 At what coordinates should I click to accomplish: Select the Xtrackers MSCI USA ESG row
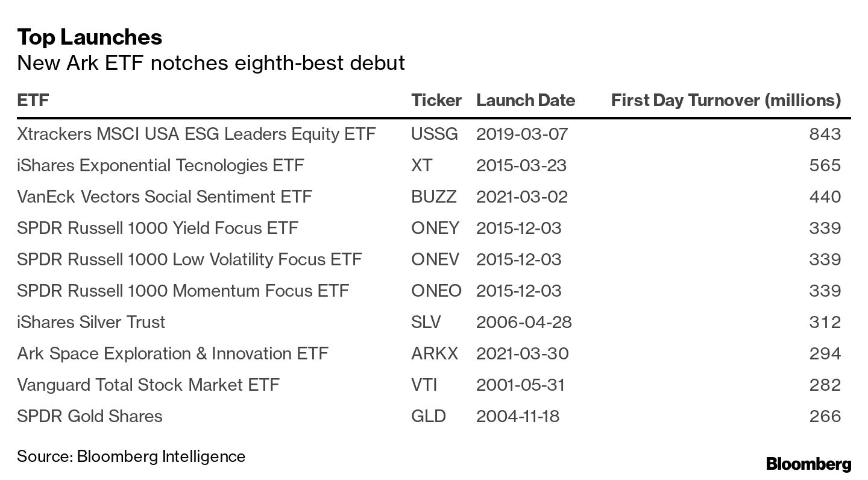pyautogui.click(x=197, y=134)
